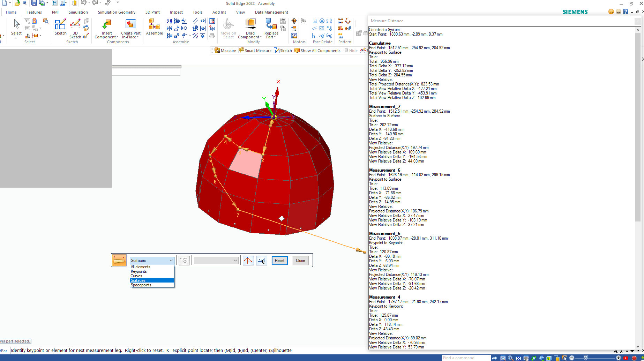
Task: Open the Inspect ribbon tab
Action: 176,12
